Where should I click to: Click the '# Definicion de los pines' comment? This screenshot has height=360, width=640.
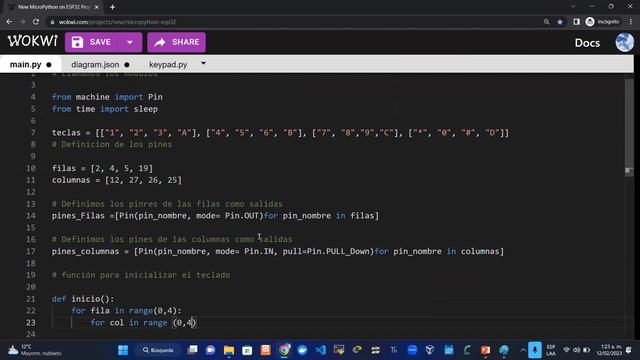pyautogui.click(x=112, y=144)
